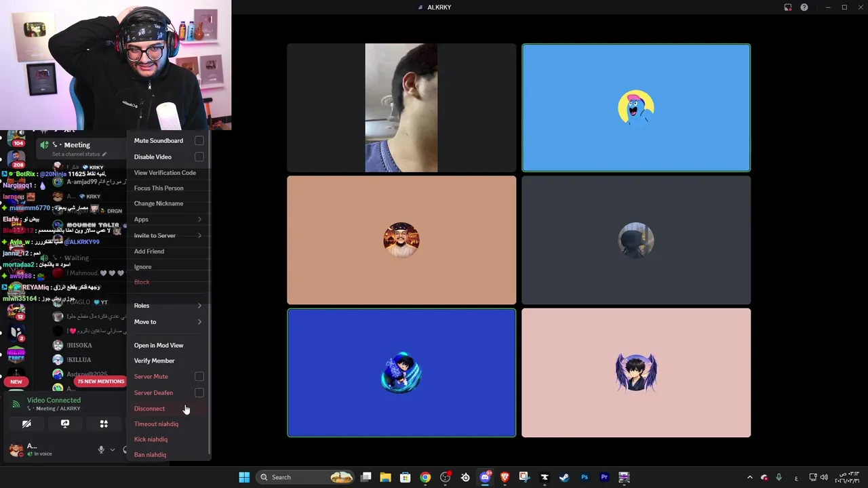
Task: Open Premiere Pro from the taskbar
Action: tap(604, 477)
